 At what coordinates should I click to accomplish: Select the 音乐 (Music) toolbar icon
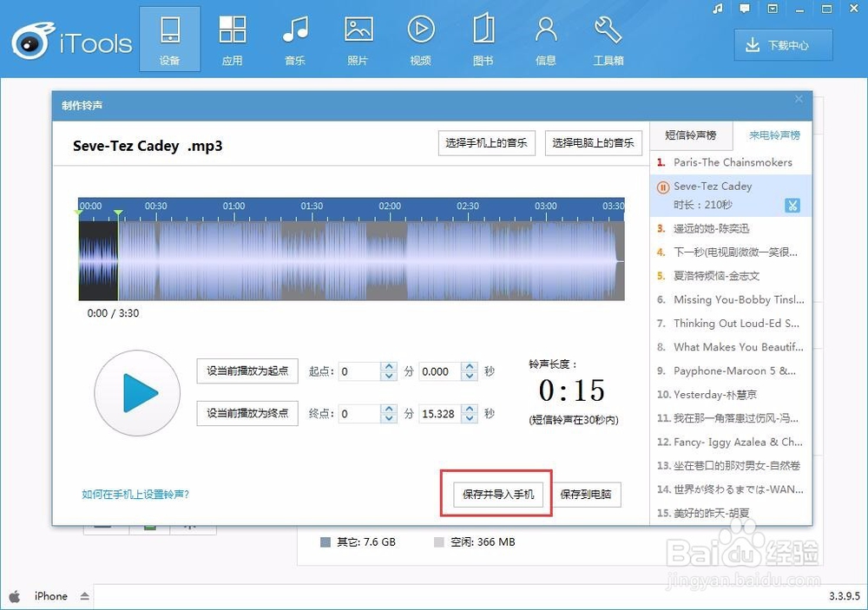click(x=294, y=38)
